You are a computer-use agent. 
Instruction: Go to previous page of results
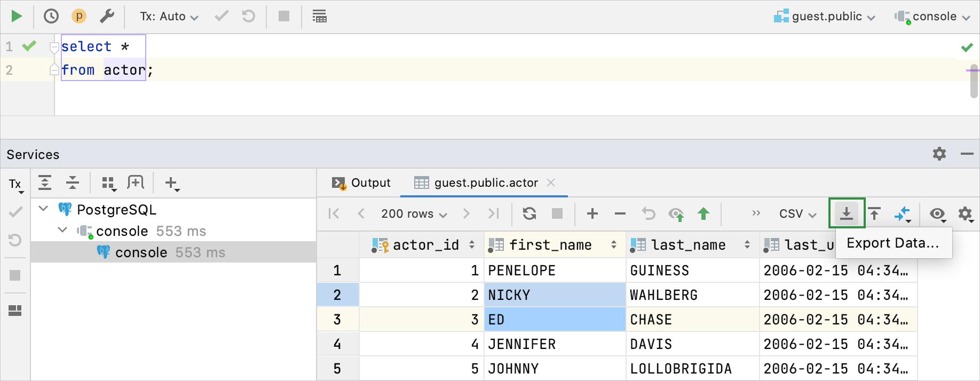pyautogui.click(x=361, y=213)
